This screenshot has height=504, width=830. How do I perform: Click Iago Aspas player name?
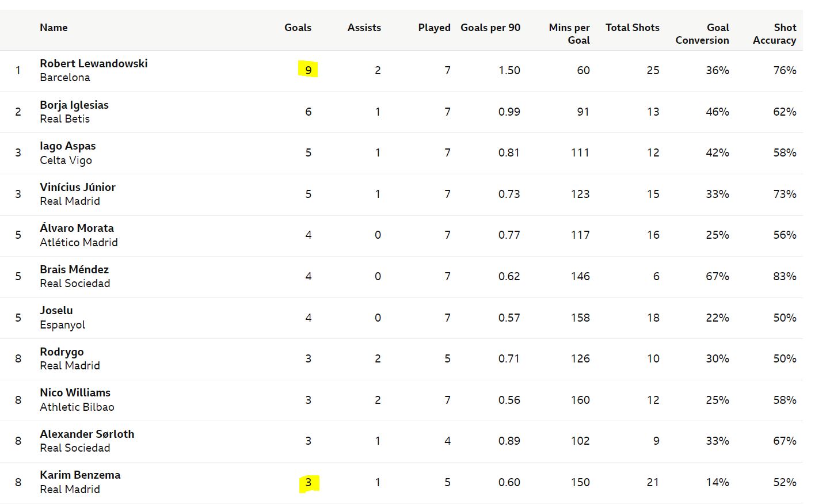[x=68, y=146]
